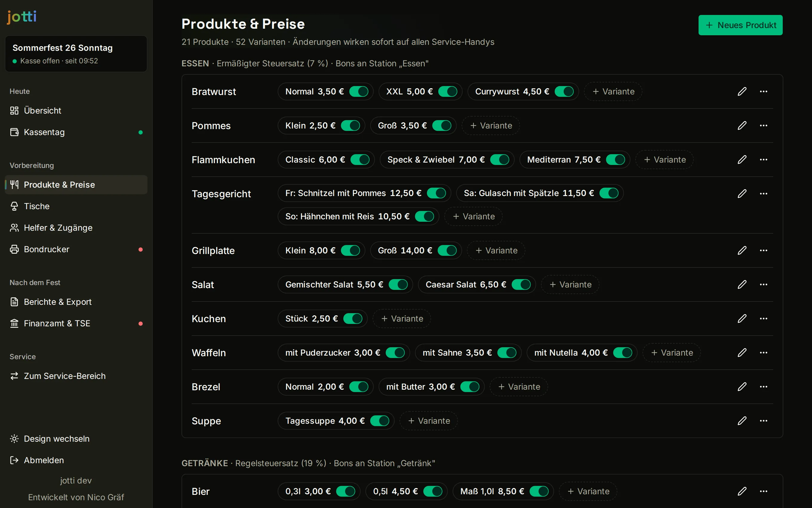Switch to Zum Service-Bereich
The height and width of the screenshot is (508, 812).
pos(76,376)
